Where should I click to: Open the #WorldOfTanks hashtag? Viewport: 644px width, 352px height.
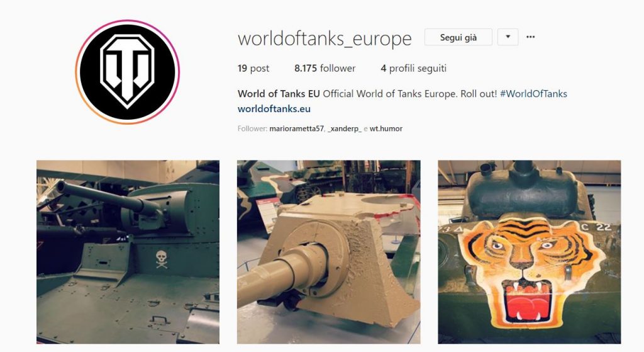[533, 94]
